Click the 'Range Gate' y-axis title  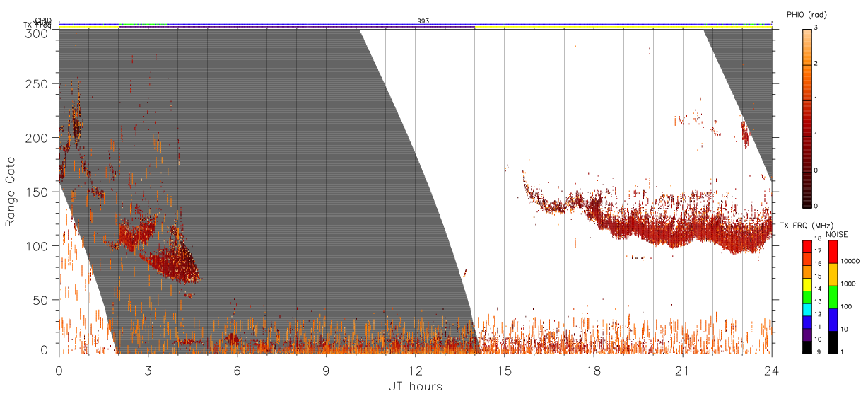click(11, 192)
